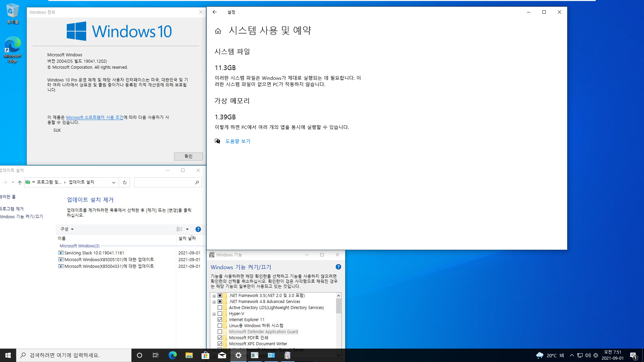Click the Windows Features list scroll down arrow
Screen dimensions: 644x362
338,355
